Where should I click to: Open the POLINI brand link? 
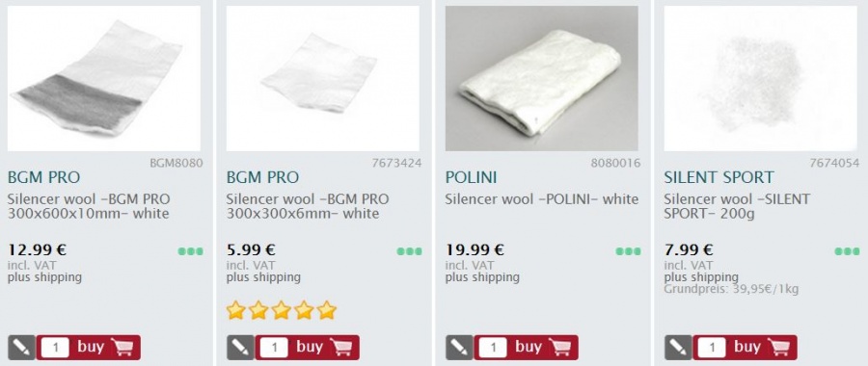471,177
